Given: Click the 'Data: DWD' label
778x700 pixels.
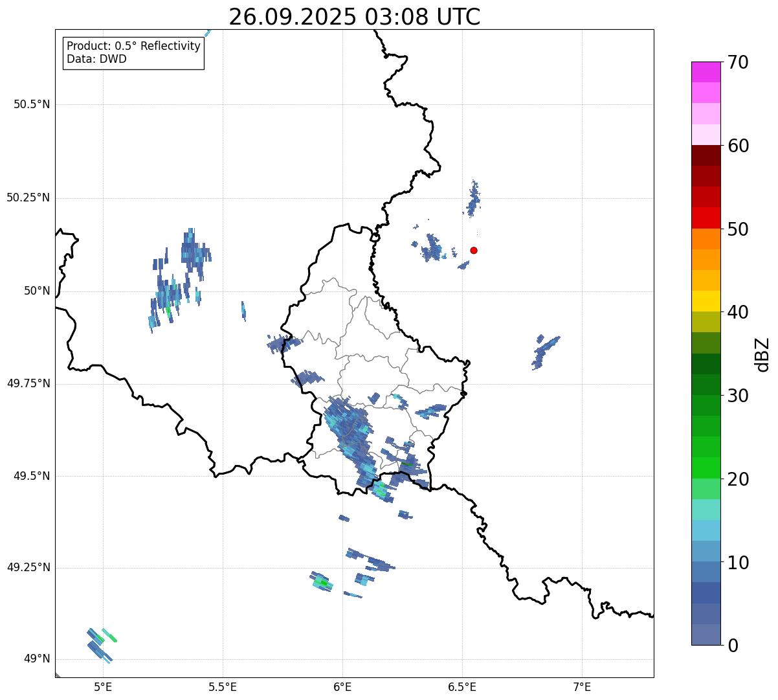Looking at the screenshot, I should click(x=96, y=60).
